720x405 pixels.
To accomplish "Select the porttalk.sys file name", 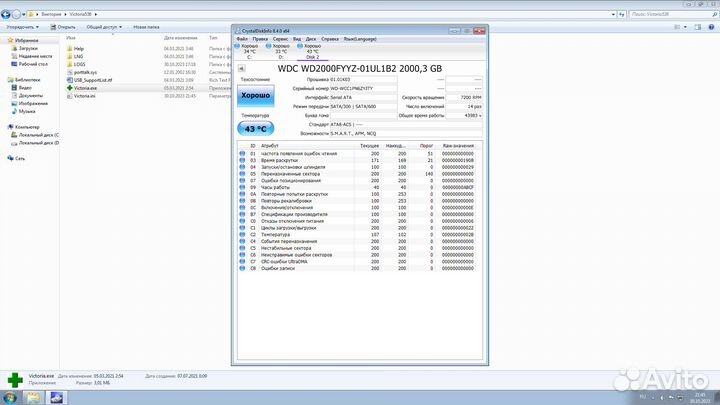I will pyautogui.click(x=85, y=72).
